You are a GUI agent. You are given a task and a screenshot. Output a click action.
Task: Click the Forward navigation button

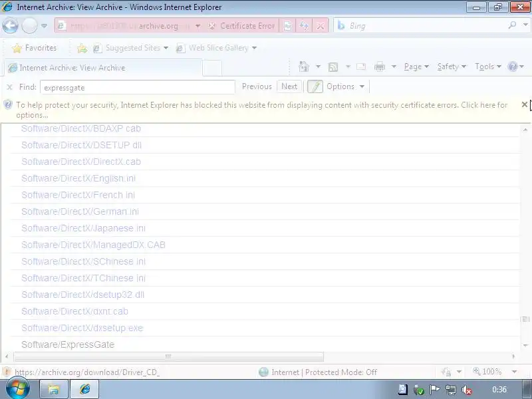(29, 26)
